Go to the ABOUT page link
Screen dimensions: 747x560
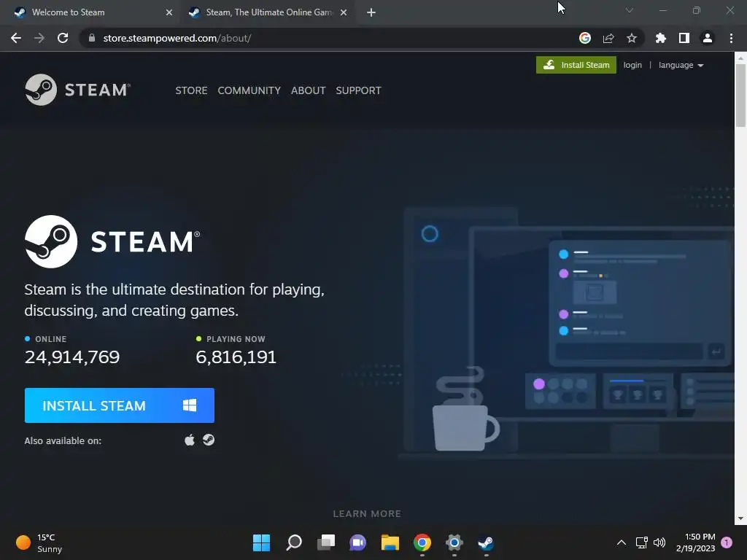pyautogui.click(x=309, y=90)
